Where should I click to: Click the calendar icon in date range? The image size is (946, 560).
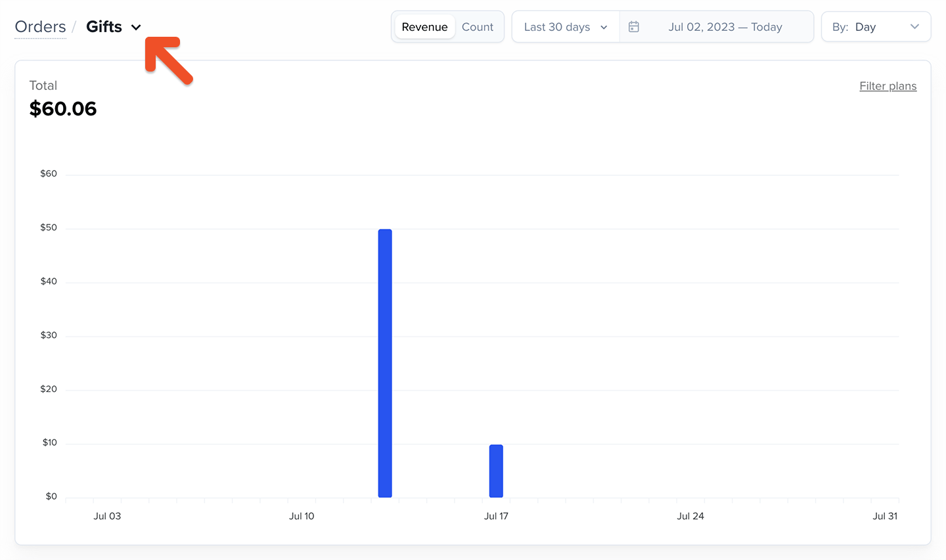(x=634, y=27)
